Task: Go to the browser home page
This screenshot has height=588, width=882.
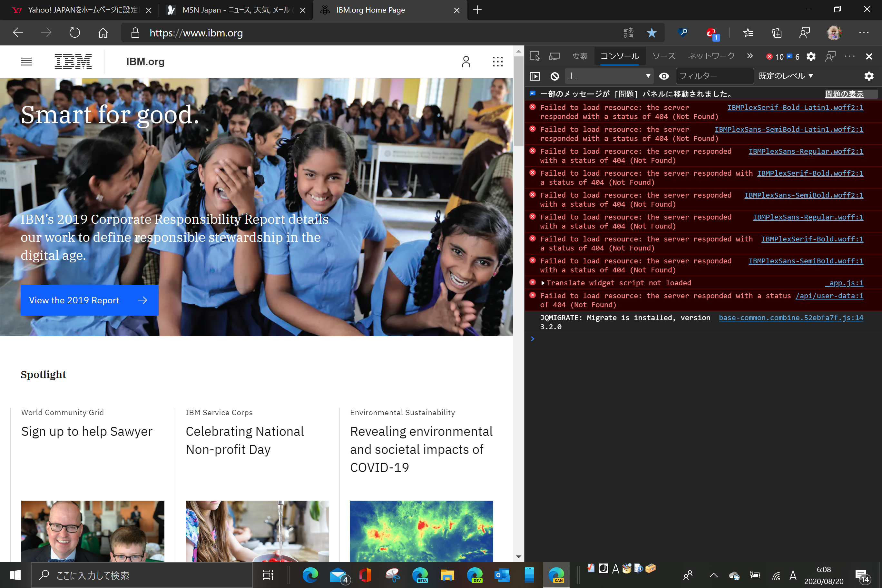Action: 103,33
